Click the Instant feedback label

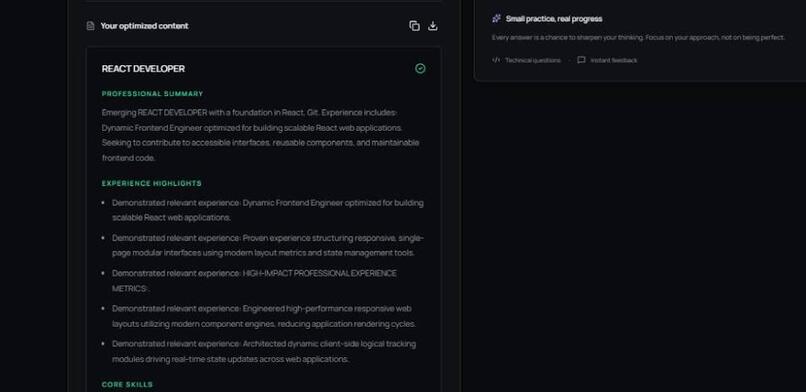tap(614, 61)
